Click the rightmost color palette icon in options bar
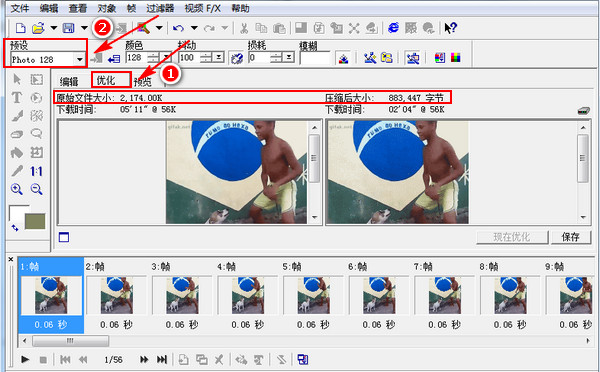Viewport: 600px width, 372px height. point(455,58)
